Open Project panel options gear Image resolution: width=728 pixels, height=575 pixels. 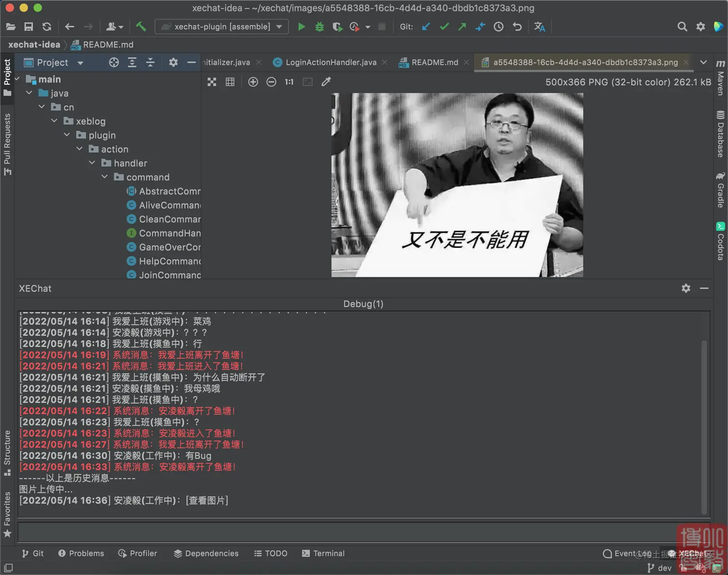(x=173, y=62)
